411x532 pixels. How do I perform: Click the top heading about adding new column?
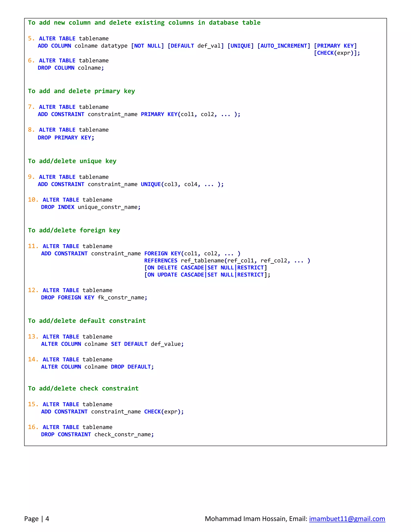[x=144, y=23]
